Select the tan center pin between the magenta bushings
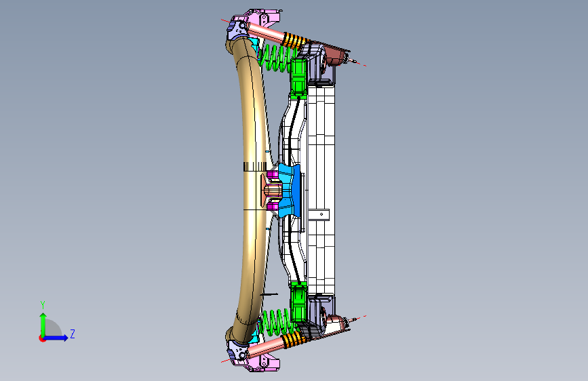This screenshot has width=588, height=381. pos(273,190)
